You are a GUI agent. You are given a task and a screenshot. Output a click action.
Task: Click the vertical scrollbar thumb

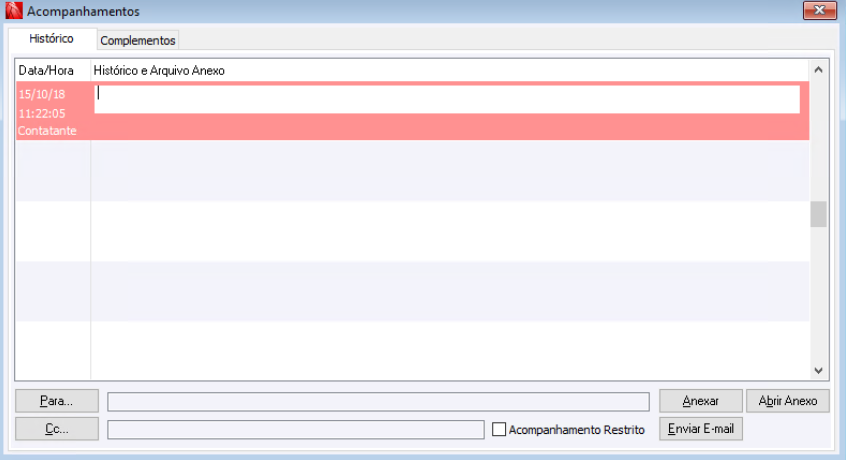click(818, 214)
